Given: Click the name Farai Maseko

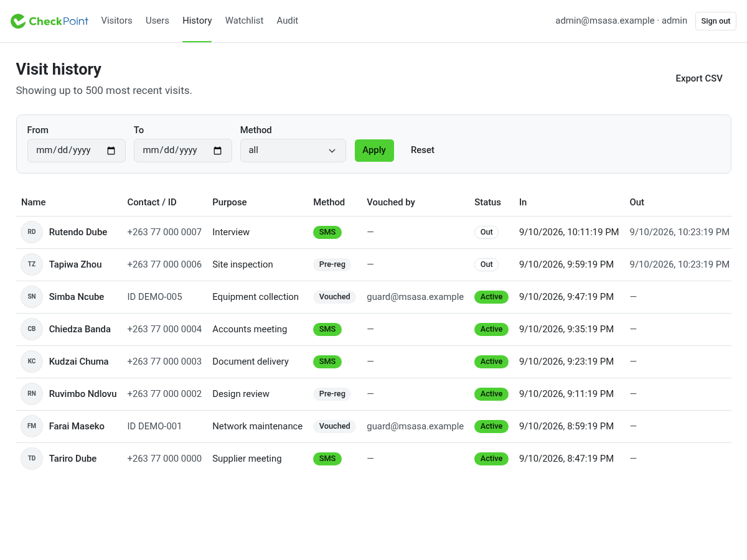Looking at the screenshot, I should (77, 426).
